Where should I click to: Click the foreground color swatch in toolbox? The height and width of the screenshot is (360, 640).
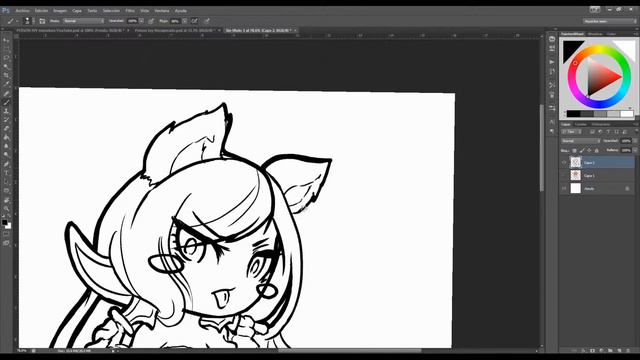tap(4, 222)
